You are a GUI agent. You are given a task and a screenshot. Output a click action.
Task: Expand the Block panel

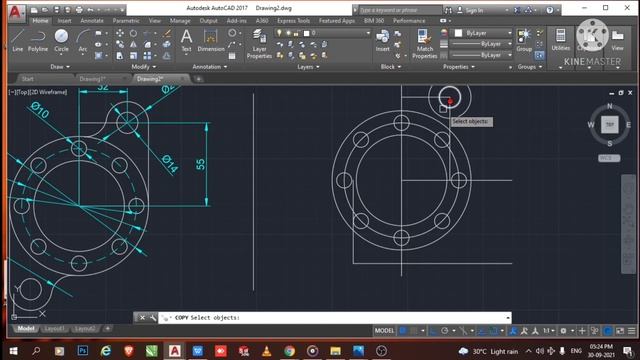[x=391, y=67]
